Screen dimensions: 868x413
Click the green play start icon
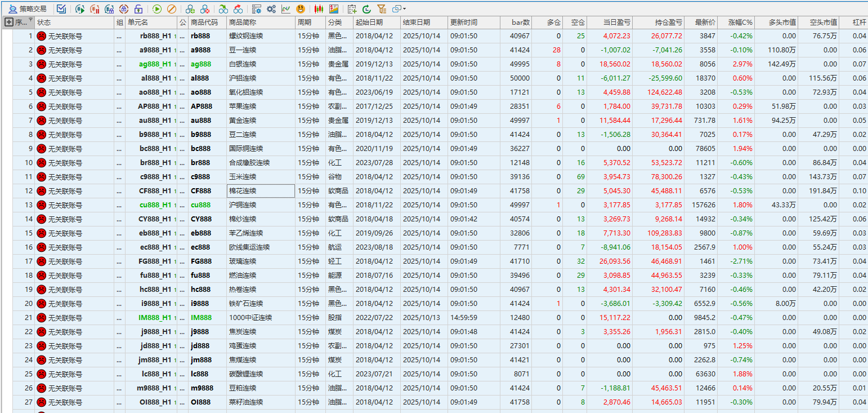[x=157, y=9]
